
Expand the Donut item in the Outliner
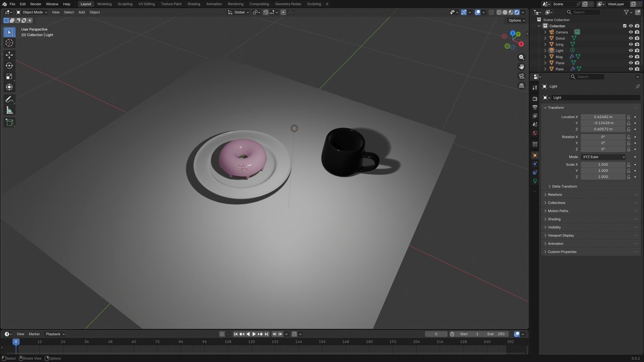tap(545, 38)
